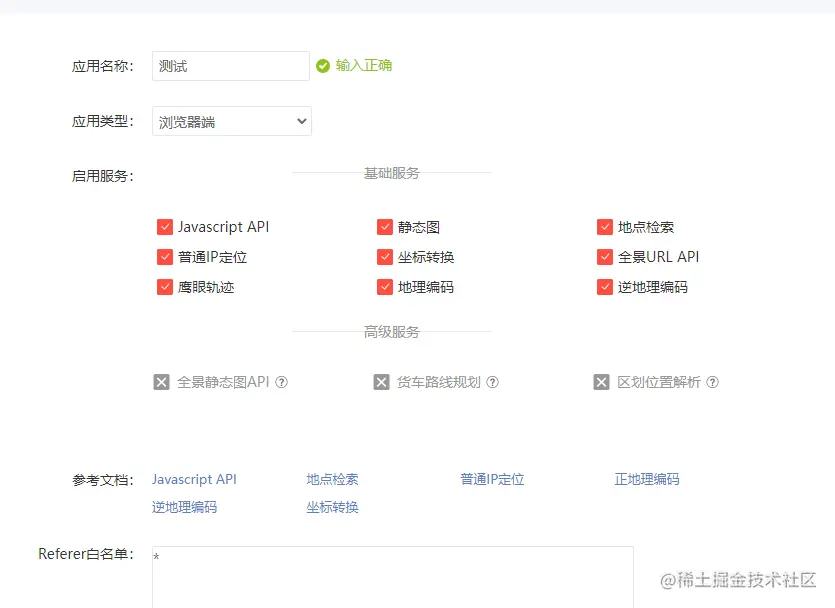
Task: Toggle the 逆地理编码 service checkbox
Action: (604, 287)
